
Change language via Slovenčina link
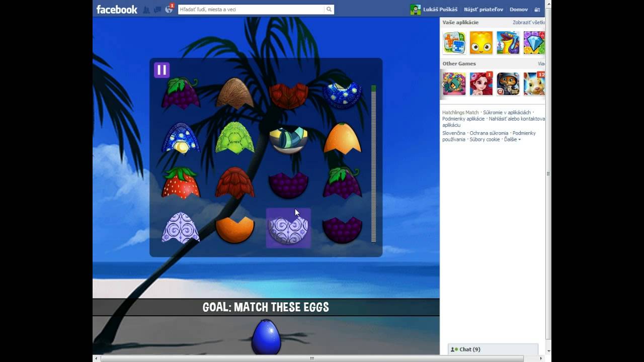(x=454, y=133)
